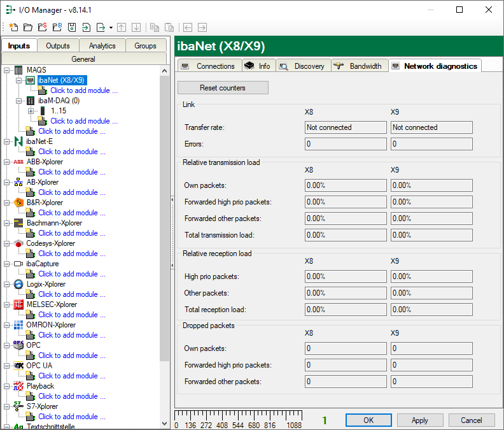Image resolution: width=504 pixels, height=430 pixels.
Task: Select the MAQS rack icon
Action: point(18,70)
